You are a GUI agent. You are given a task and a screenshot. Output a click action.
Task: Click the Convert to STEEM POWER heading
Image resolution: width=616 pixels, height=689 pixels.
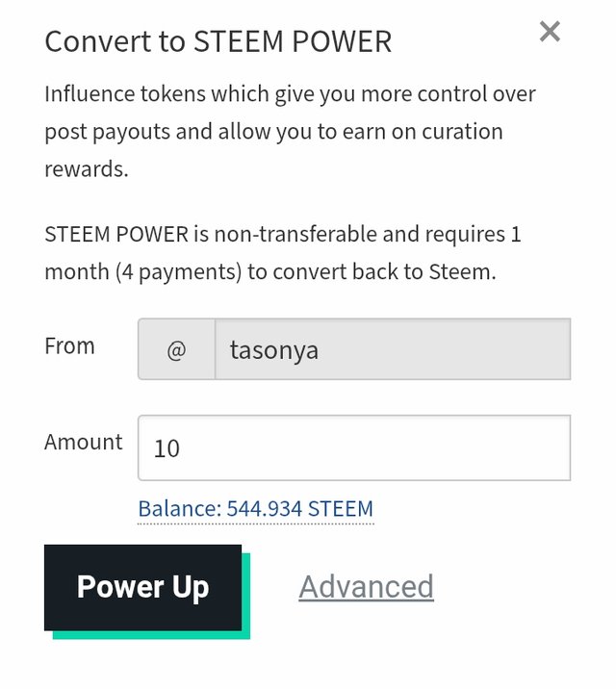point(218,41)
